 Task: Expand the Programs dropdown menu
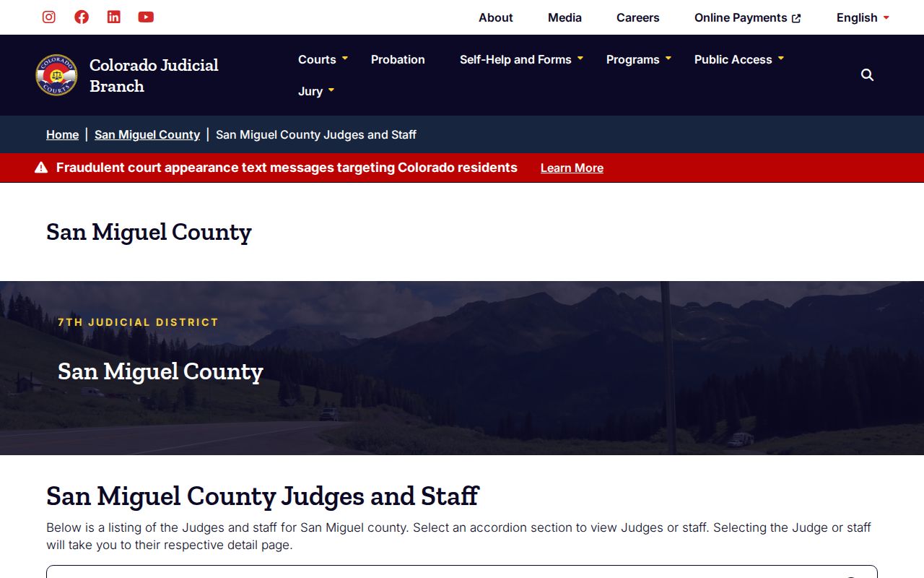click(x=639, y=59)
